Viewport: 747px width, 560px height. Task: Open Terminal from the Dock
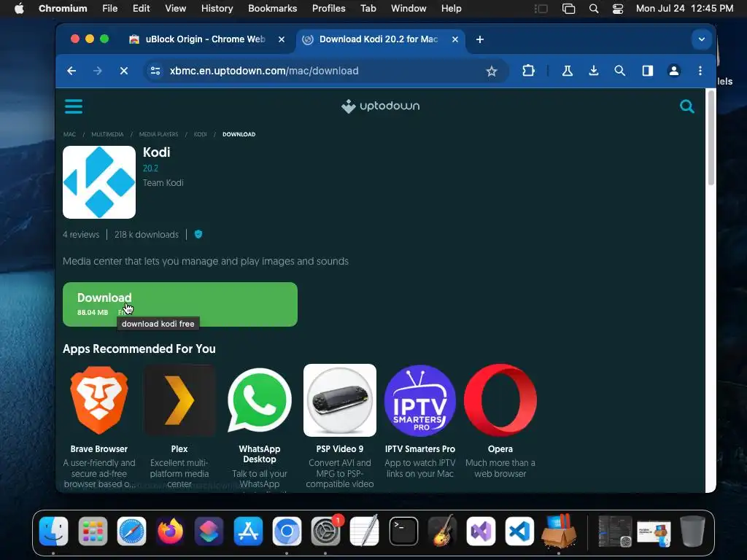click(403, 531)
